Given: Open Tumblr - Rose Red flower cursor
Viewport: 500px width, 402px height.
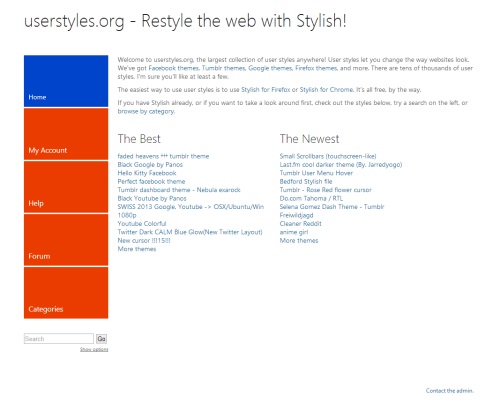Looking at the screenshot, I should coord(325,190).
